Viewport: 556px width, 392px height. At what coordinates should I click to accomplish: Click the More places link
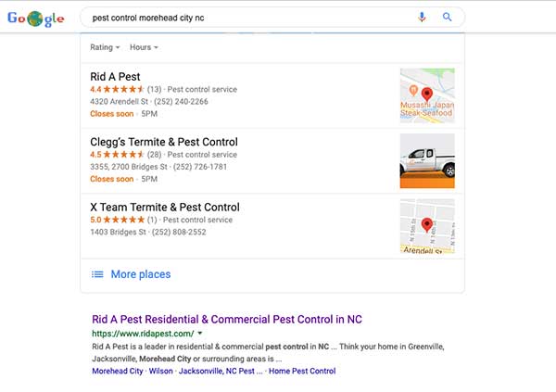[141, 274]
